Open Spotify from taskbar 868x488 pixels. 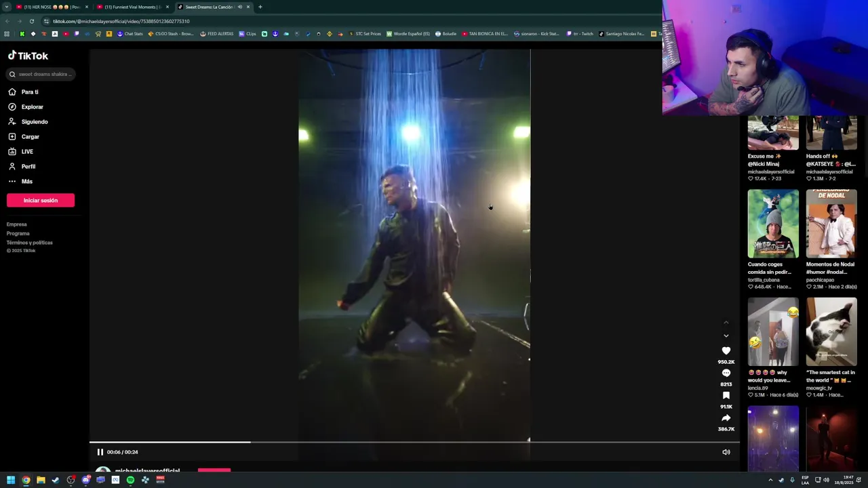pyautogui.click(x=130, y=480)
